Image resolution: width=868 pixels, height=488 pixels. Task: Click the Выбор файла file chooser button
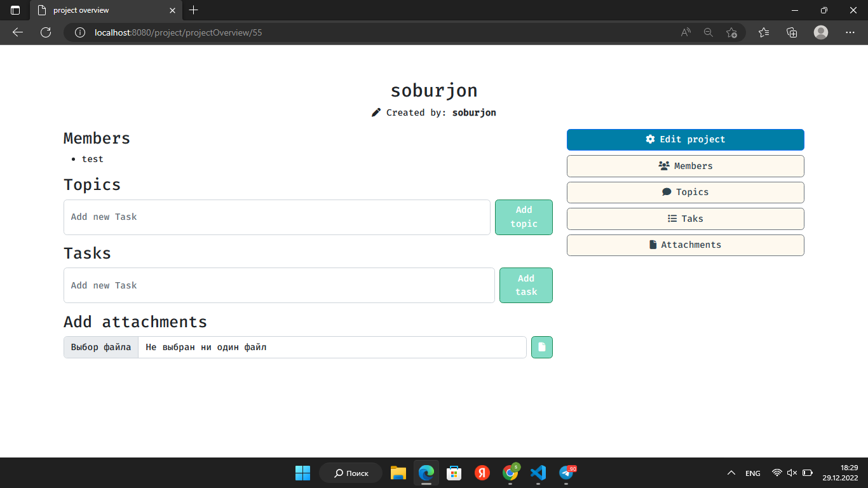tap(101, 347)
